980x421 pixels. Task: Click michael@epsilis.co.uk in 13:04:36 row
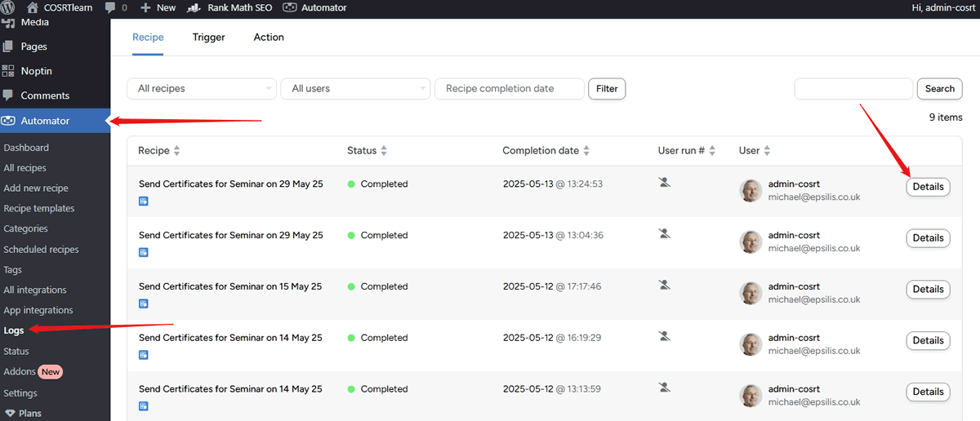pyautogui.click(x=814, y=248)
